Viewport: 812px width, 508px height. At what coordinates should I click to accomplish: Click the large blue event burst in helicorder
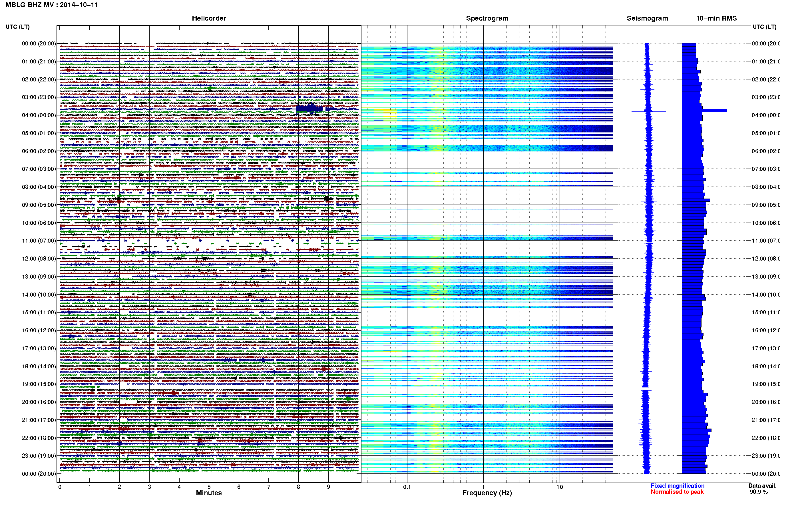pyautogui.click(x=309, y=108)
